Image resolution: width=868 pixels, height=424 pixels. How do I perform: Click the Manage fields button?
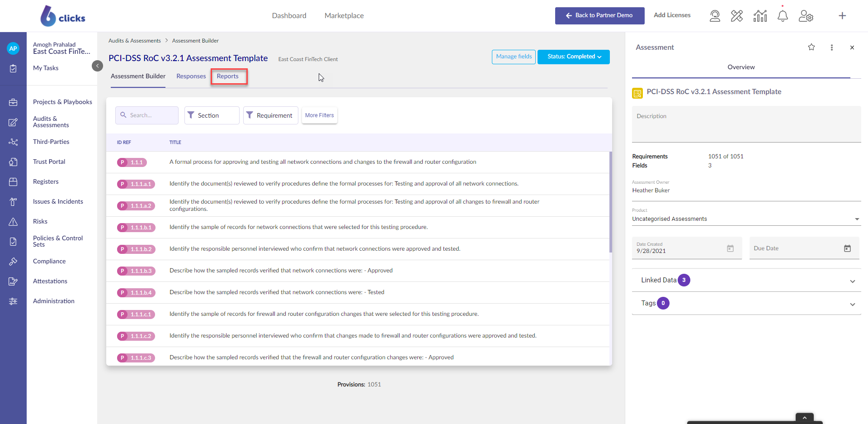pos(514,57)
